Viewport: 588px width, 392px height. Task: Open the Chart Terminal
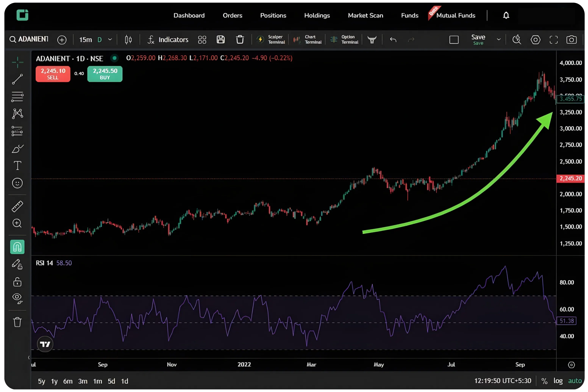307,39
